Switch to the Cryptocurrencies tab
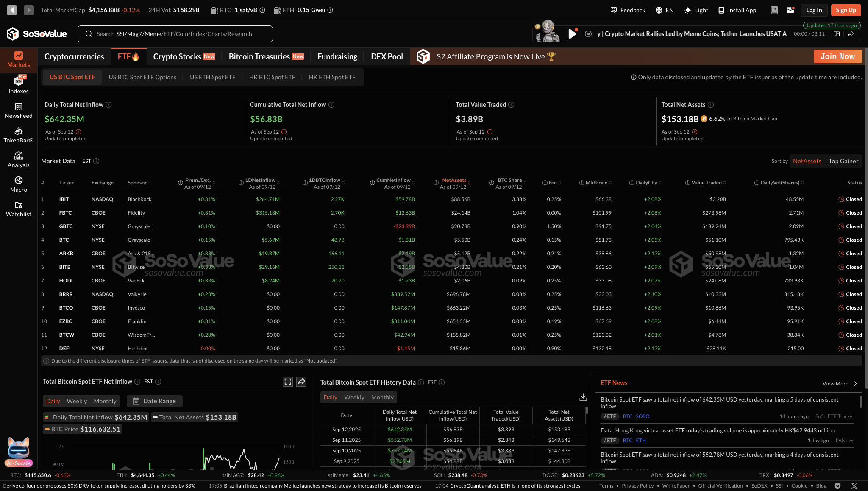Screen dimensions: 868x491 tap(74, 56)
